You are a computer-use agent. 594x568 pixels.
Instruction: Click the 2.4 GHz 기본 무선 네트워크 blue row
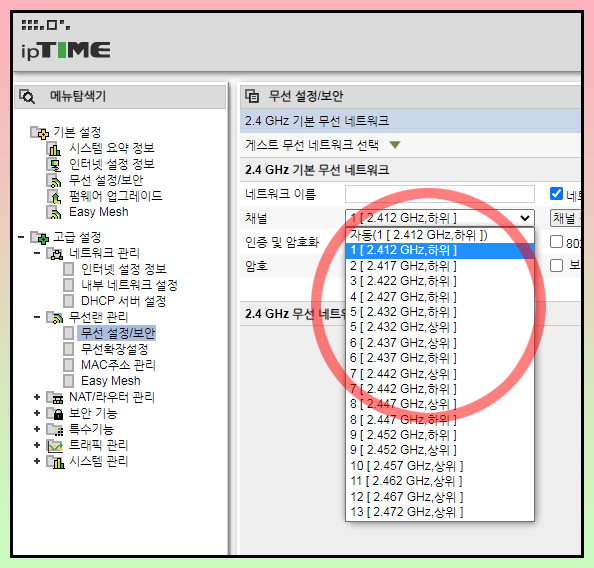[410, 121]
